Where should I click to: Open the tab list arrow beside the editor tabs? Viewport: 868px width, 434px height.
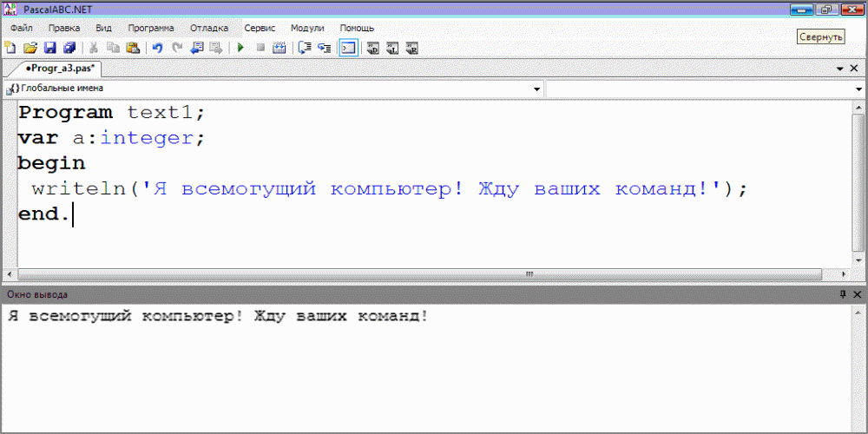click(840, 68)
